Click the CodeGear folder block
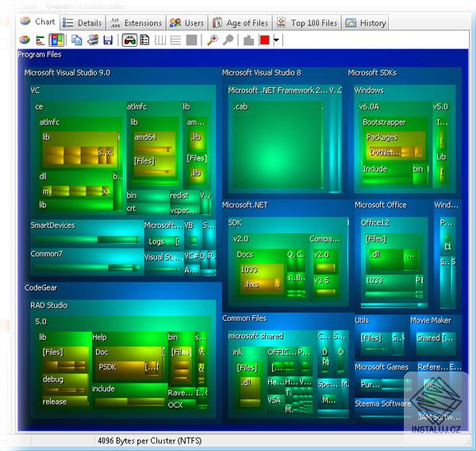Viewport: 476px width, 451px height. click(41, 288)
